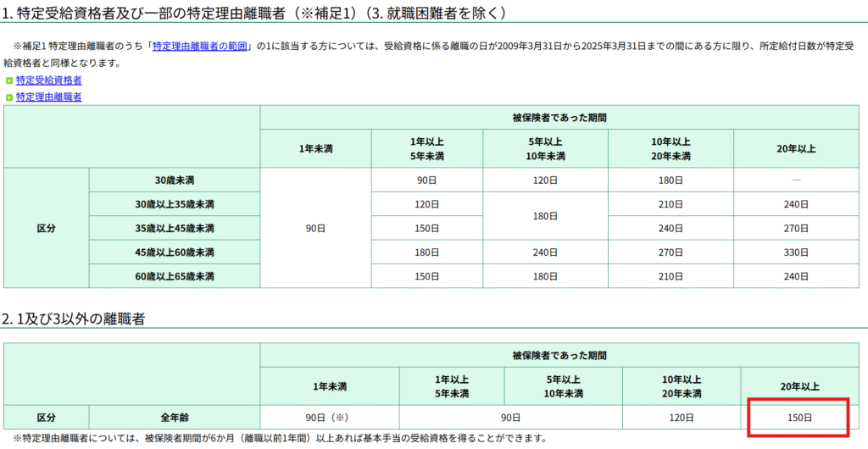Click 20年以上 header in section 2 table
The image size is (868, 449).
click(x=800, y=386)
